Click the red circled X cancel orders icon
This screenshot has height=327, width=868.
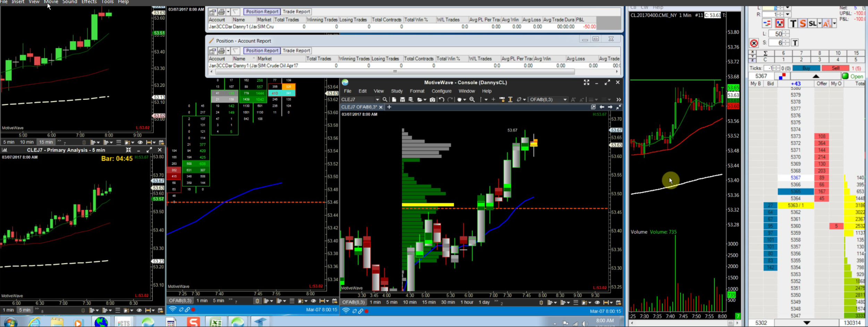754,43
